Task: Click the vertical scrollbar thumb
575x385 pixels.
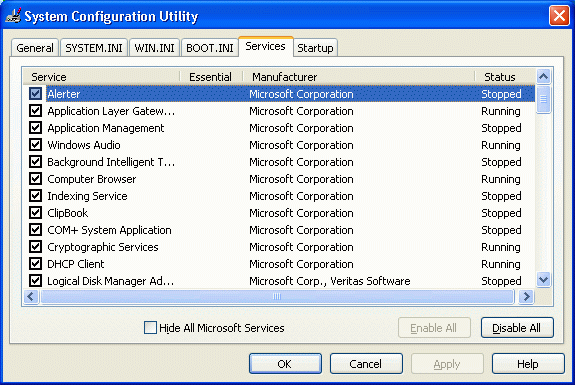Action: (x=543, y=99)
